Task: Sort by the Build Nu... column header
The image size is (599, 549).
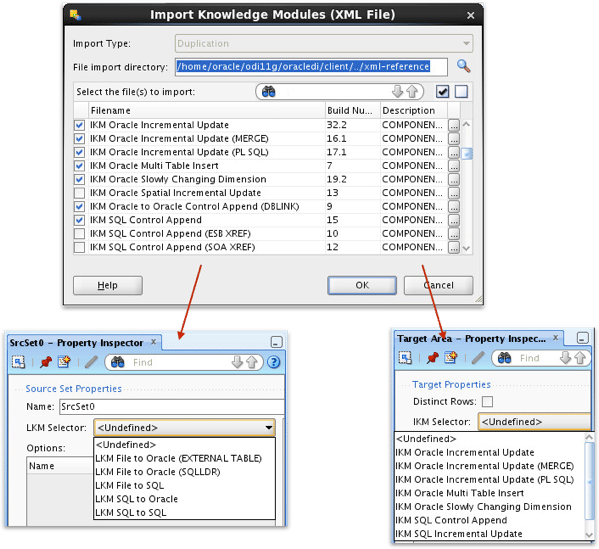Action: tap(353, 110)
